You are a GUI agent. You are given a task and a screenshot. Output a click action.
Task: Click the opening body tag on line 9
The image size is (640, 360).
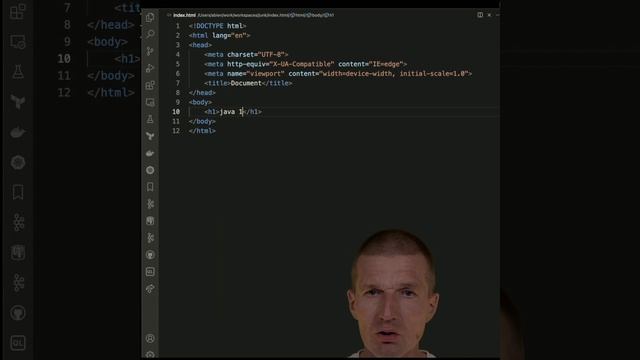click(200, 102)
